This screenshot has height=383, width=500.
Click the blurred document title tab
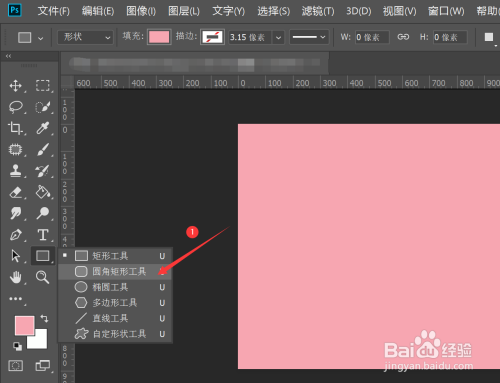195,63
